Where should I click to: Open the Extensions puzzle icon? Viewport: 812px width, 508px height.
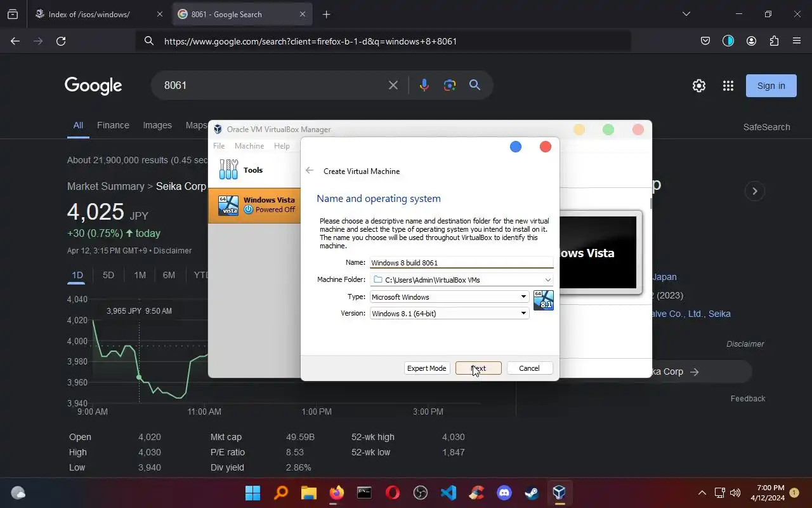(774, 41)
